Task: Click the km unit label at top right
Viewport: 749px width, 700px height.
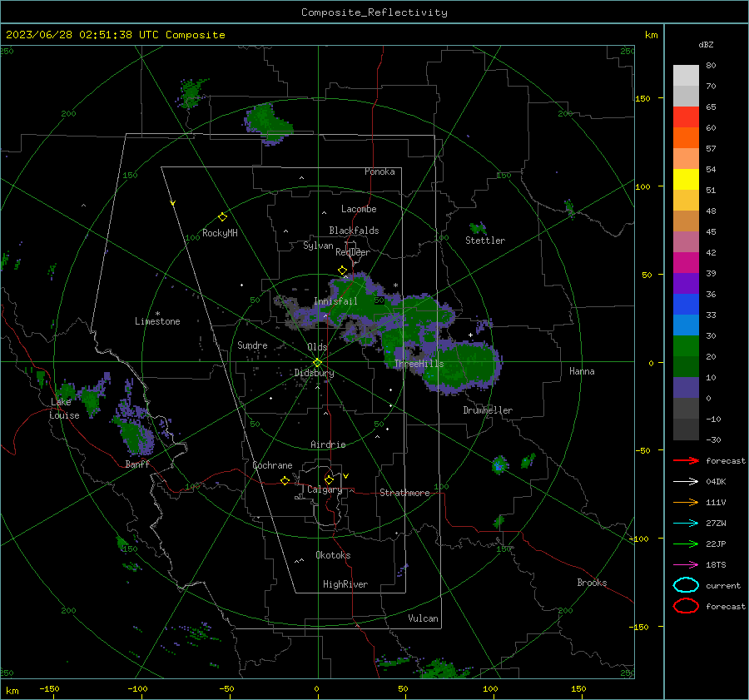Action: click(x=651, y=35)
